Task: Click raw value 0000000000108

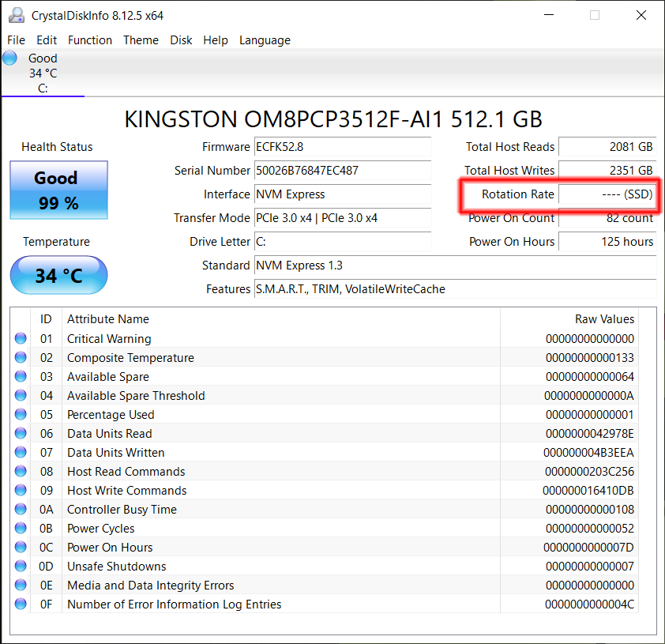Action: pos(589,509)
